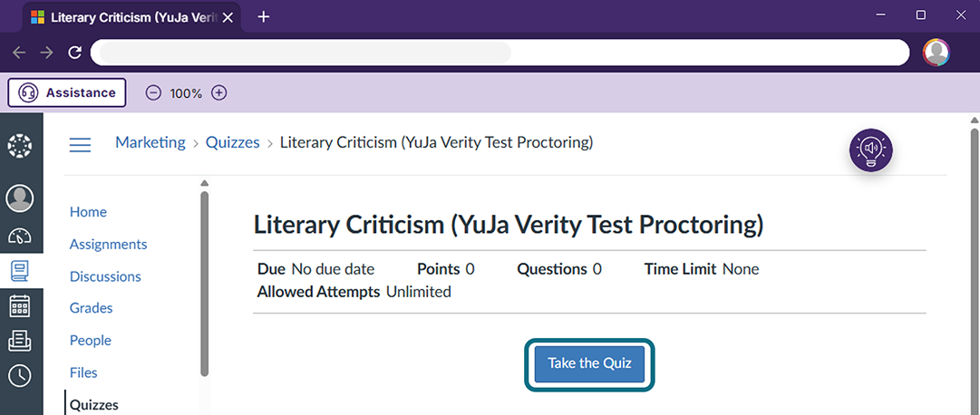Click the course navigation scrollbar
The image size is (980, 415).
pos(204,285)
